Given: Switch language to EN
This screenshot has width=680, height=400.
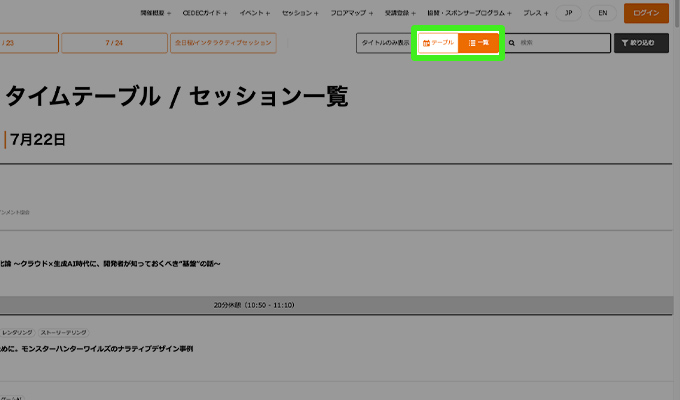Looking at the screenshot, I should click(602, 13).
